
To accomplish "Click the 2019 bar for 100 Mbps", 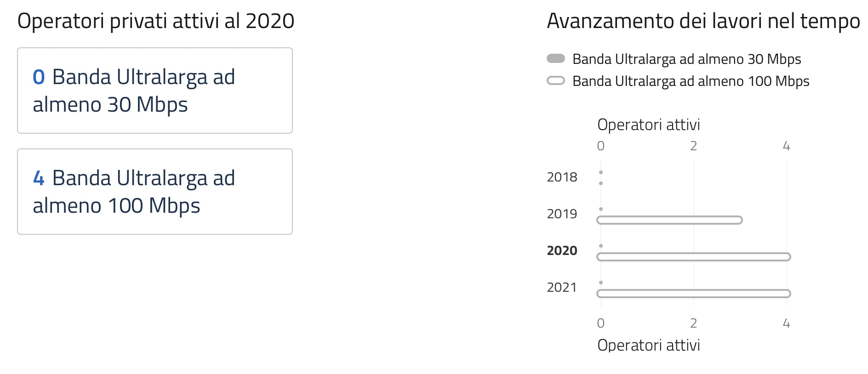I will pyautogui.click(x=669, y=220).
